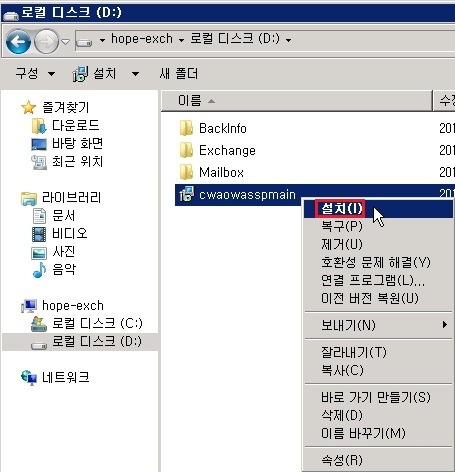The image size is (455, 472).
Task: Click the 네트워크 network icon
Action: (x=29, y=378)
